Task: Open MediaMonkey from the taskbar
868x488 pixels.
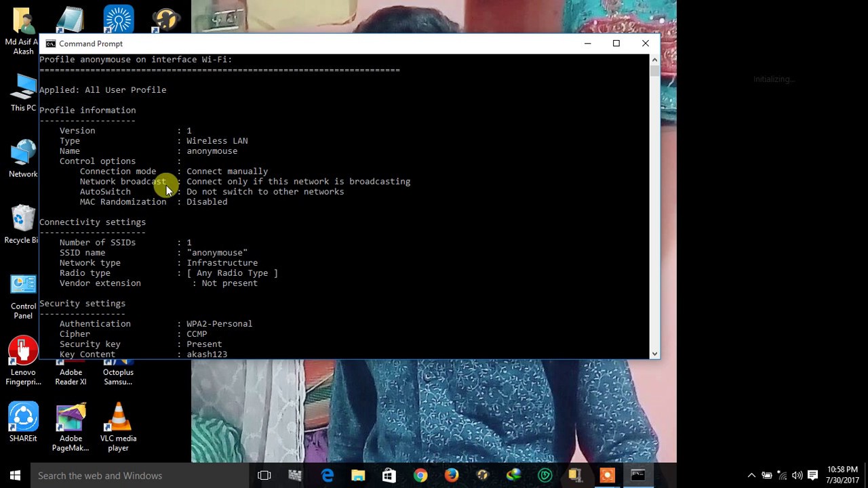Action: [x=483, y=476]
